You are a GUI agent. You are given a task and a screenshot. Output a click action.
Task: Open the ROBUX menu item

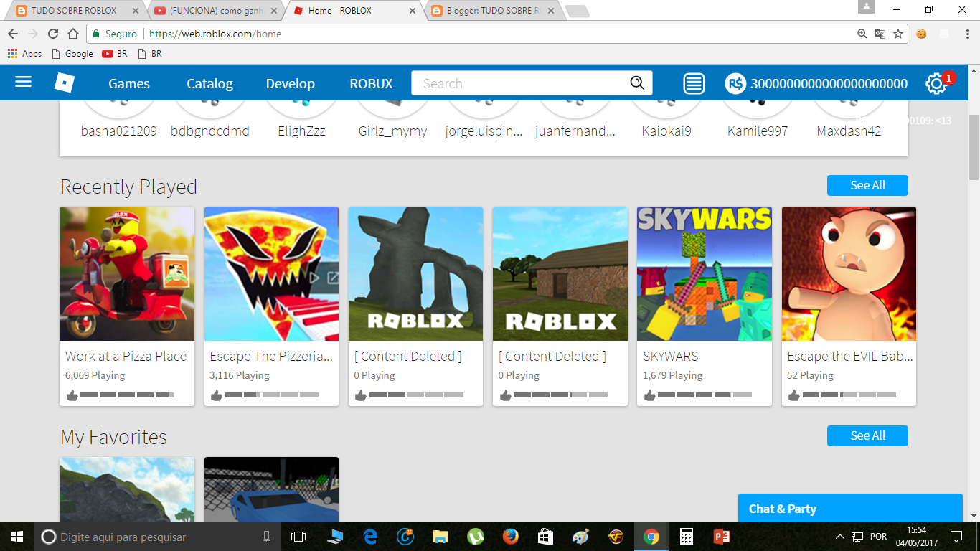pyautogui.click(x=371, y=83)
